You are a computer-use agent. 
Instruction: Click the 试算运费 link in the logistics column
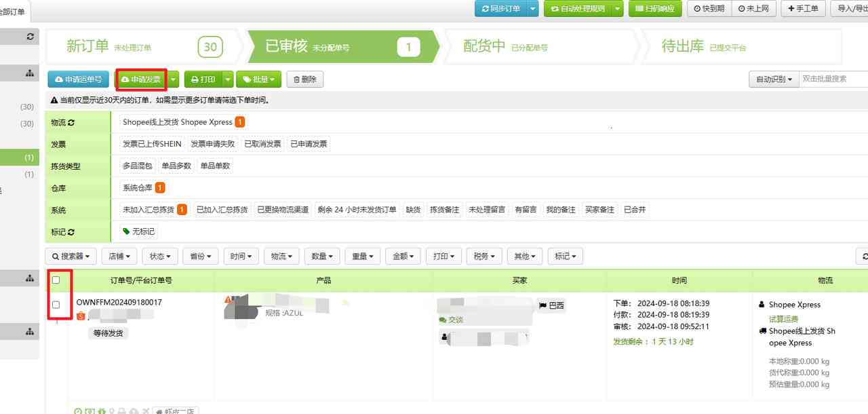click(785, 319)
